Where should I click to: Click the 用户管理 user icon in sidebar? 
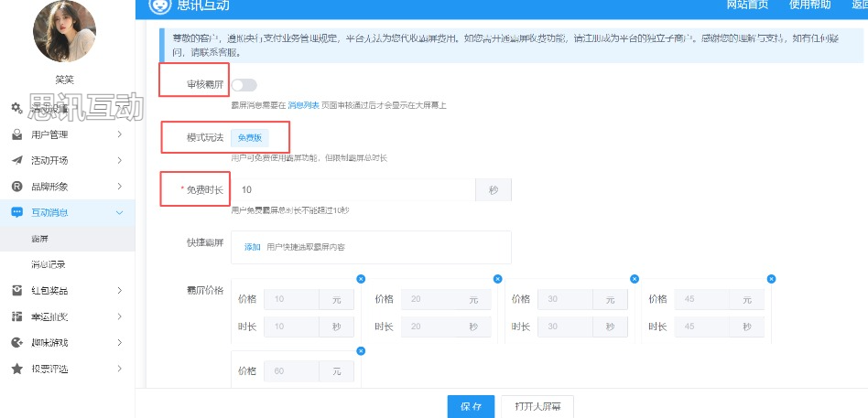click(x=16, y=134)
